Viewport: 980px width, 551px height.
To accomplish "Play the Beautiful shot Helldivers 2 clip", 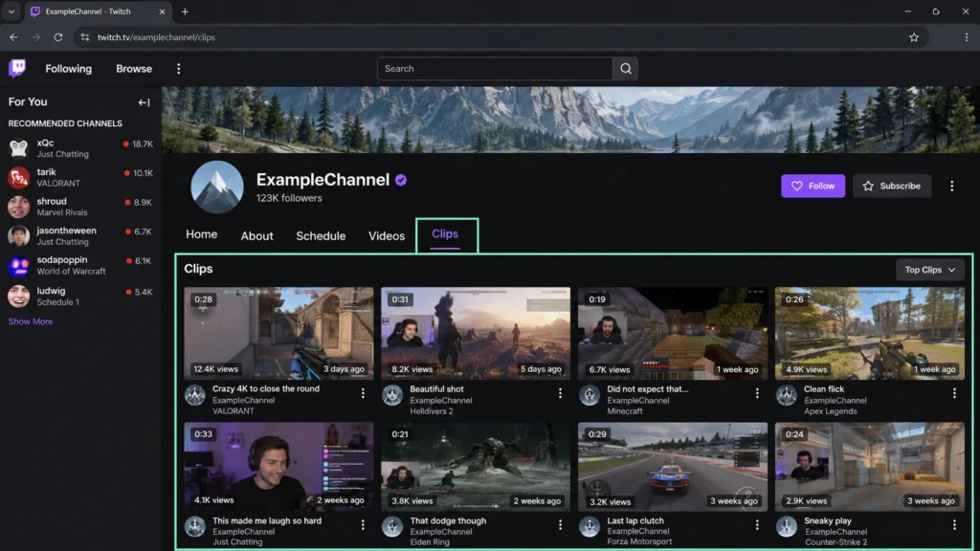I will 476,333.
